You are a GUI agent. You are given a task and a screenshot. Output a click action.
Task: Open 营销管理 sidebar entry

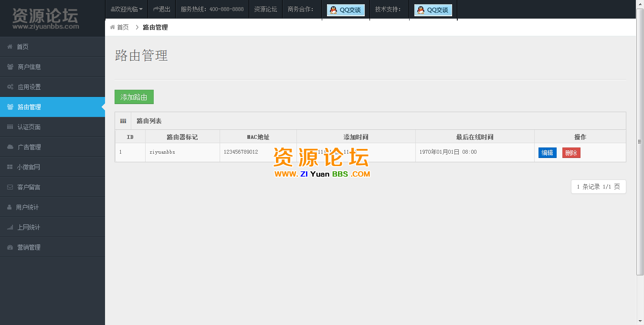pos(53,247)
